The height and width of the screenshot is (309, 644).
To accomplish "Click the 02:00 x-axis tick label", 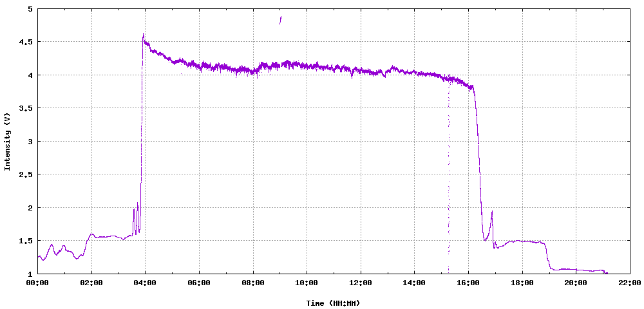I will [91, 283].
